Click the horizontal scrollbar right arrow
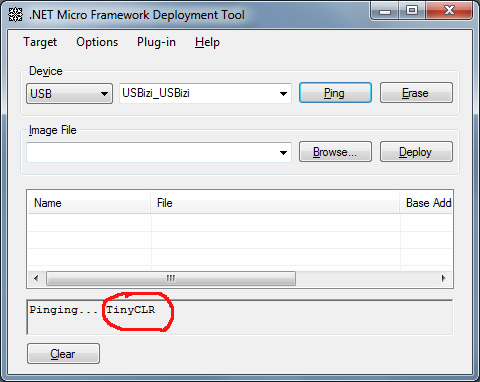Viewport: 480px width, 382px height. [x=443, y=278]
